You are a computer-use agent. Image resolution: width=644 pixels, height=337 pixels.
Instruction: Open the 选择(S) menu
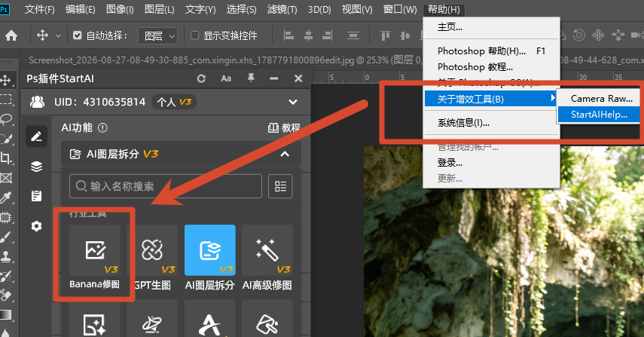coord(241,9)
